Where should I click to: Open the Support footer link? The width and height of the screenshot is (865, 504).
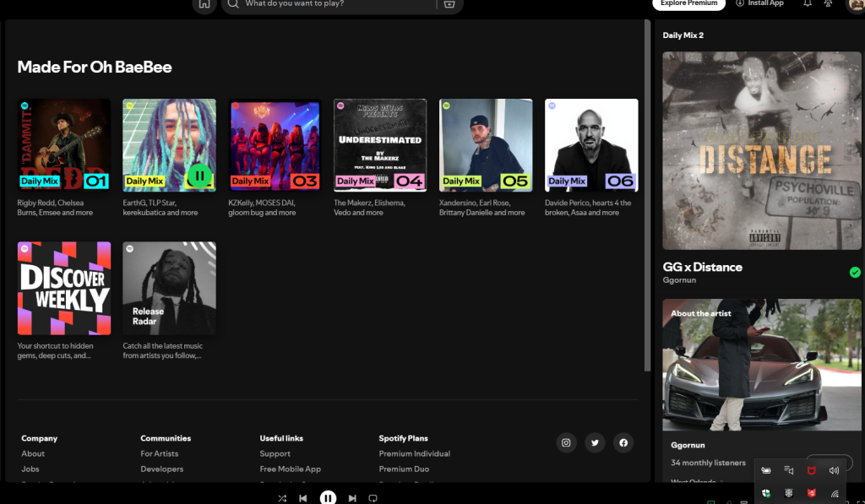pyautogui.click(x=275, y=453)
